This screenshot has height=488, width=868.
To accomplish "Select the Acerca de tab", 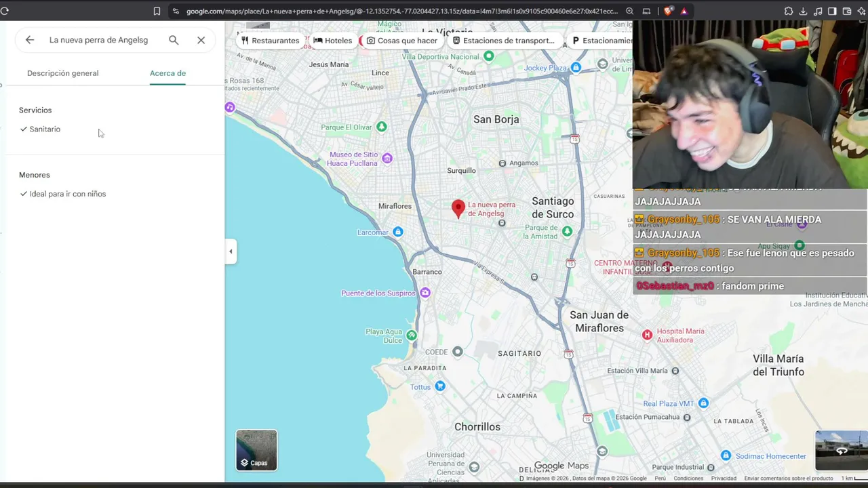I will [167, 73].
